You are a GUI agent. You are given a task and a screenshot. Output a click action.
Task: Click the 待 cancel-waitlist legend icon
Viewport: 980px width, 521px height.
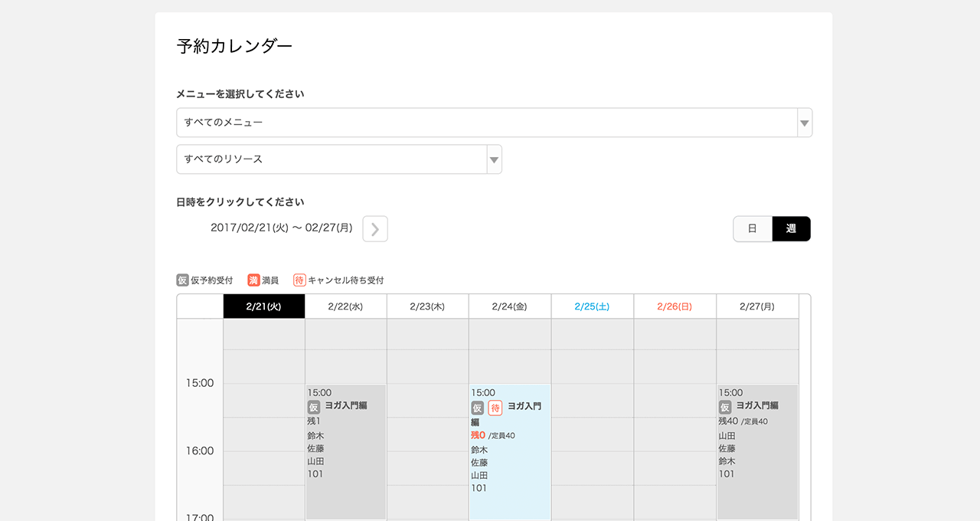point(299,280)
